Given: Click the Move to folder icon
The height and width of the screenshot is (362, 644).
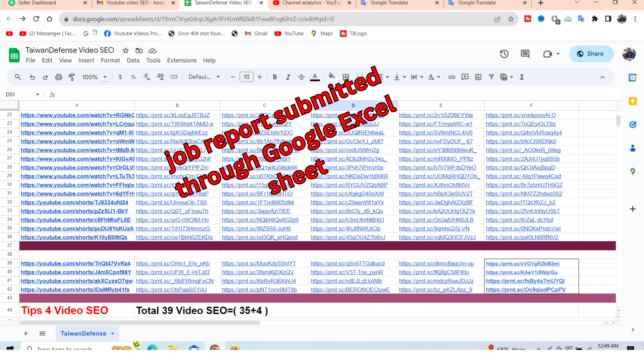Looking at the screenshot, I should [139, 51].
